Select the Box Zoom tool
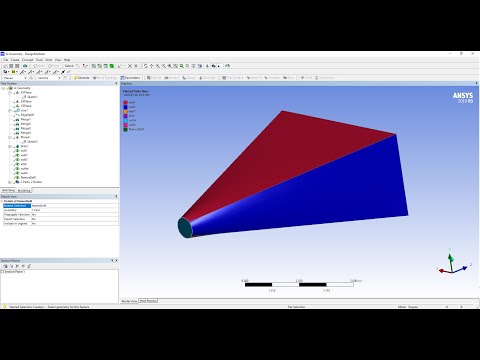The image size is (480, 360). [x=163, y=66]
